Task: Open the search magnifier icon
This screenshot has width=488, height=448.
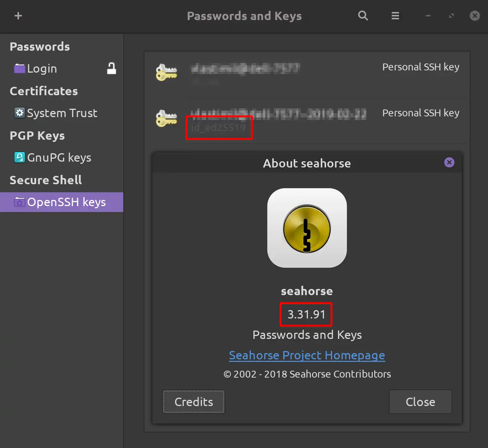Action: click(x=363, y=16)
